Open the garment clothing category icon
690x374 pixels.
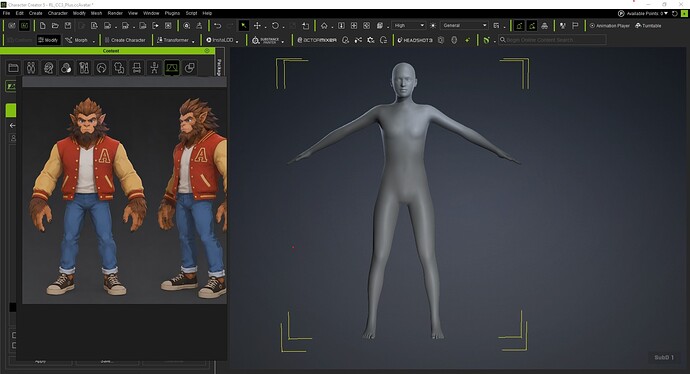(x=119, y=68)
